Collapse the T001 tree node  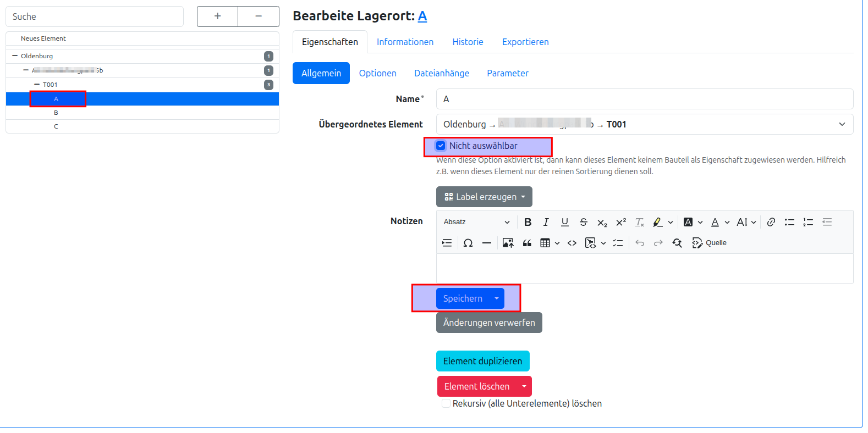tap(37, 85)
